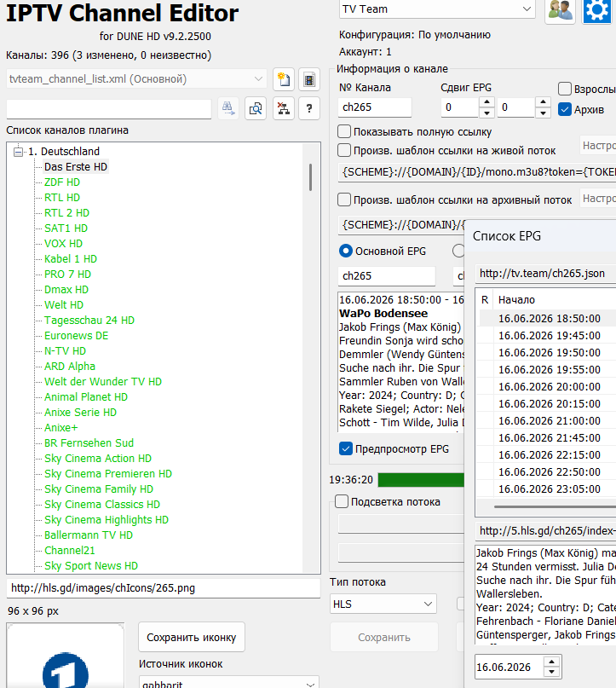The image size is (616, 688).
Task: Open the HLS stream type dropdown
Action: 383,604
